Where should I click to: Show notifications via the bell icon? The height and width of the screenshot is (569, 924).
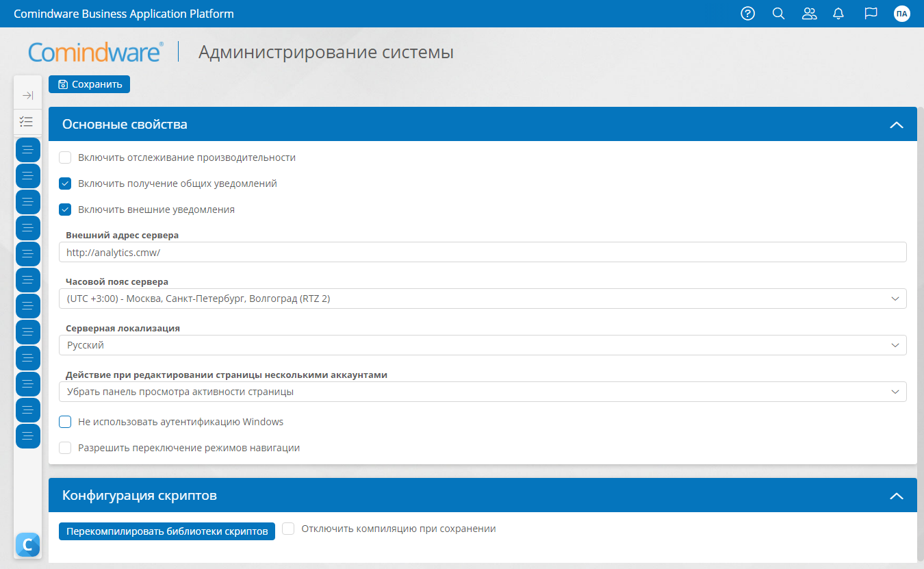pyautogui.click(x=838, y=14)
